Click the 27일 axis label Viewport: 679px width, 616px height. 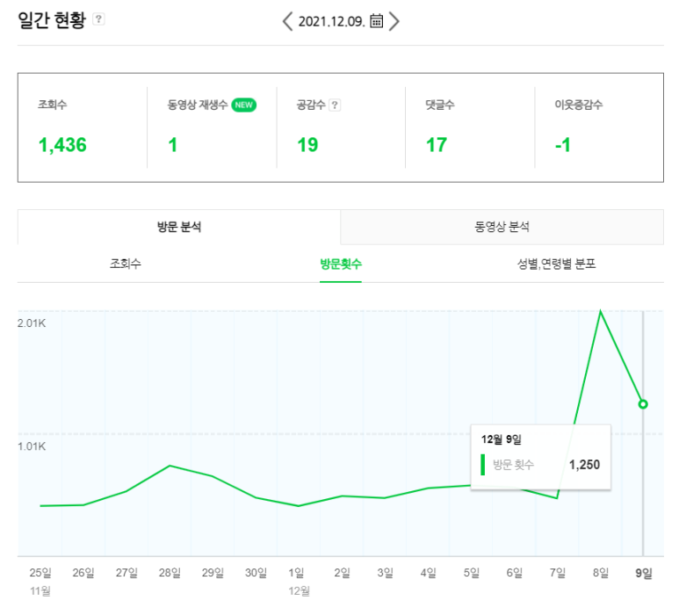pyautogui.click(x=126, y=573)
